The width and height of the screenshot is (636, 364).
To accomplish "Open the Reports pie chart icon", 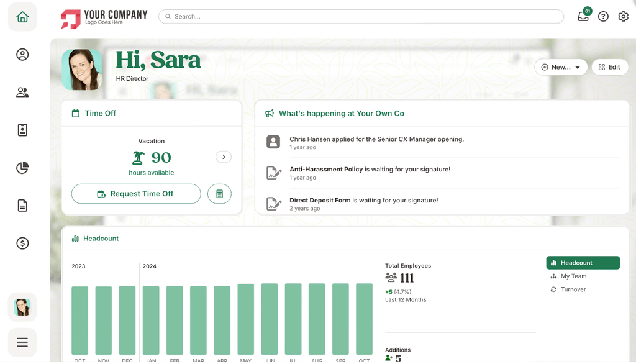I will pos(22,168).
